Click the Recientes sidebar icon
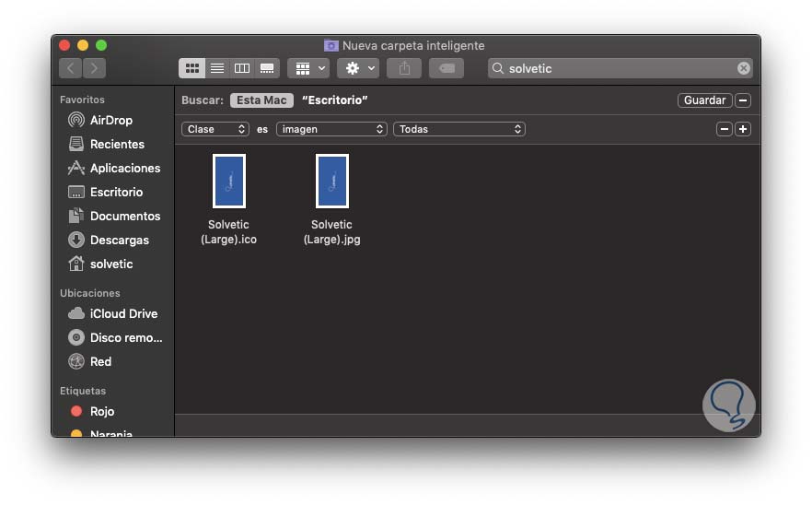This screenshot has height=505, width=812. click(76, 144)
